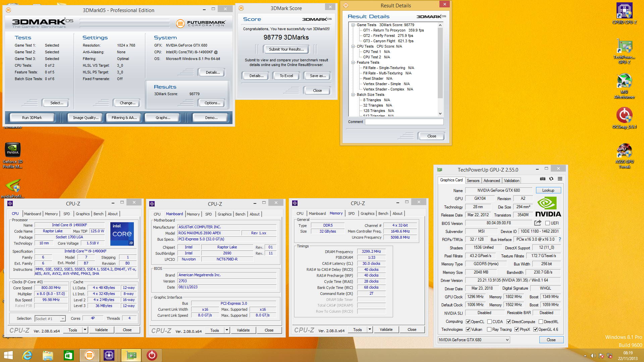Click the GPU-Z refresh icon
Image resolution: width=644 pixels, height=362 pixels.
[551, 179]
